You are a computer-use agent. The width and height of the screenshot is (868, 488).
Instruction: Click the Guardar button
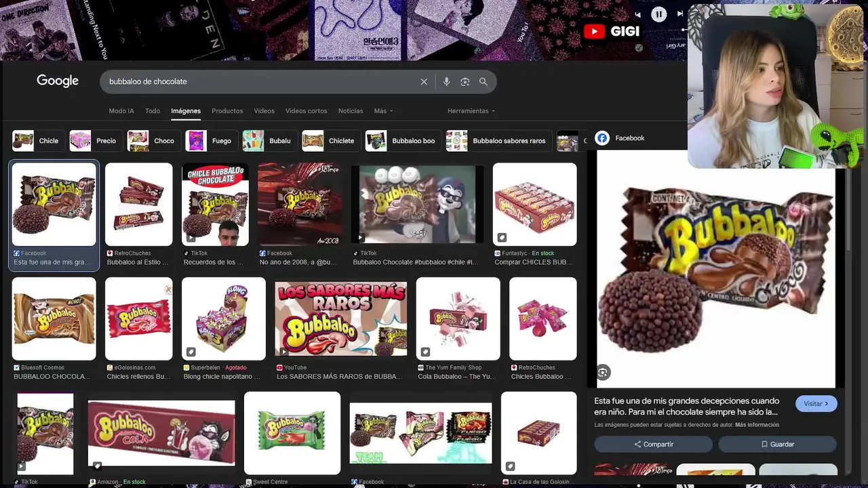778,445
